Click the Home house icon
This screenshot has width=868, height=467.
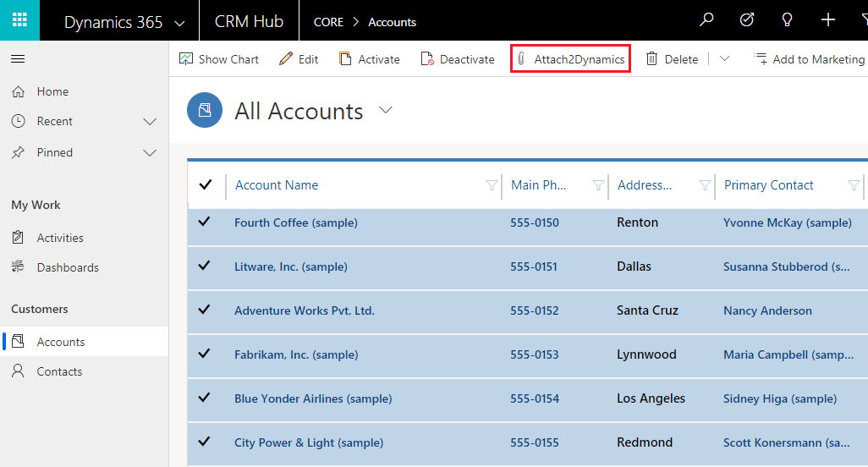point(19,91)
